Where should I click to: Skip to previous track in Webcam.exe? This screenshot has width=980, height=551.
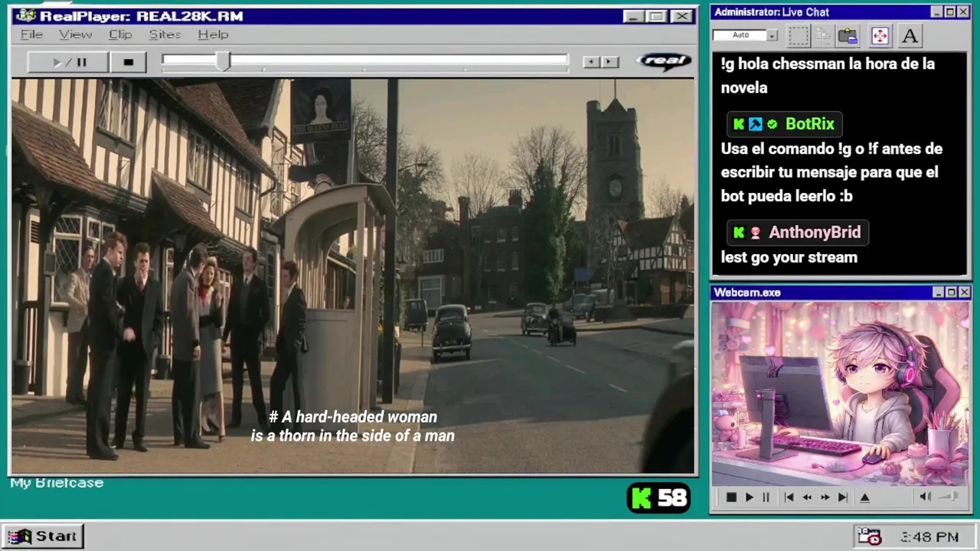789,497
